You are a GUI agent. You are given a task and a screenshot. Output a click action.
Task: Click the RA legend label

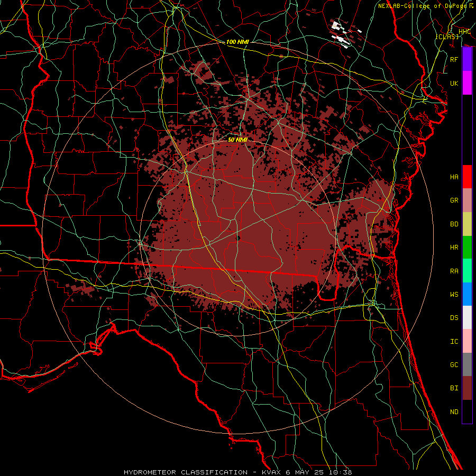click(454, 271)
